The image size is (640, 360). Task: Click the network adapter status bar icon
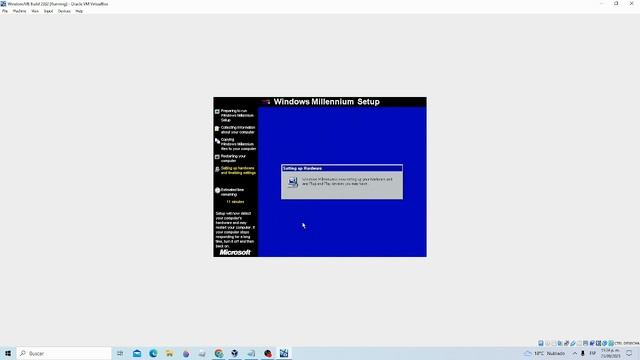click(x=567, y=343)
